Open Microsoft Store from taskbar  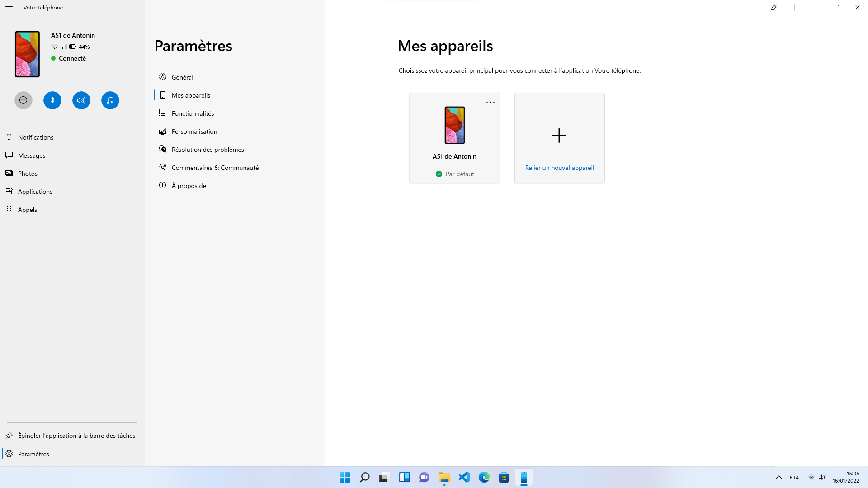(504, 477)
